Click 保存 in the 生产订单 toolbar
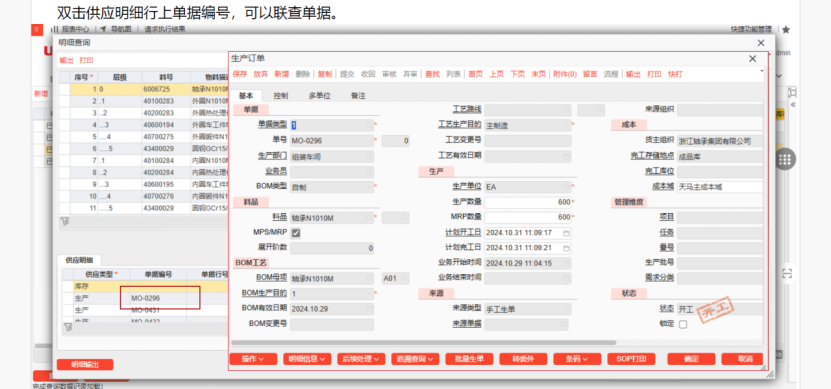Viewport: 831px width, 389px height. pos(240,74)
